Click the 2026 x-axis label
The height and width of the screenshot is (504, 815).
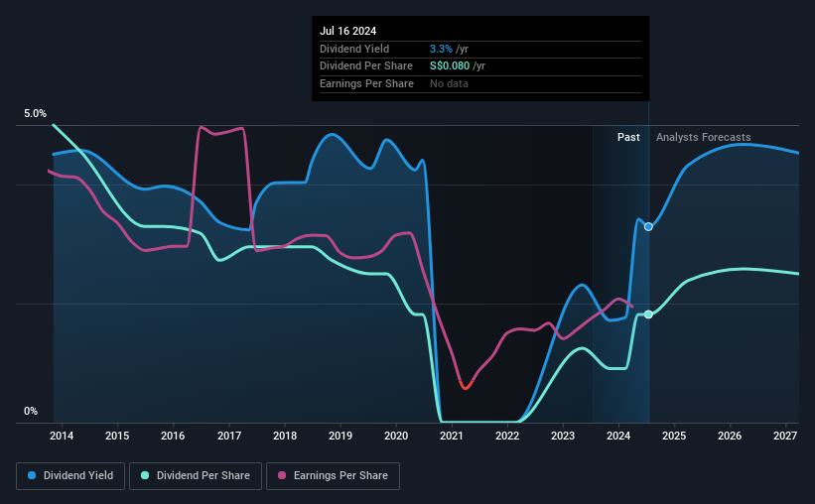point(730,436)
